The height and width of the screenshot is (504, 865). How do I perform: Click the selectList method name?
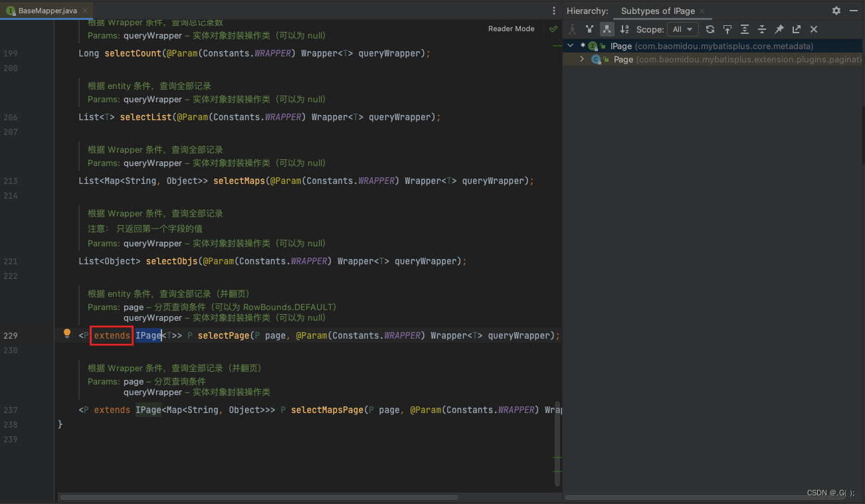click(x=145, y=117)
